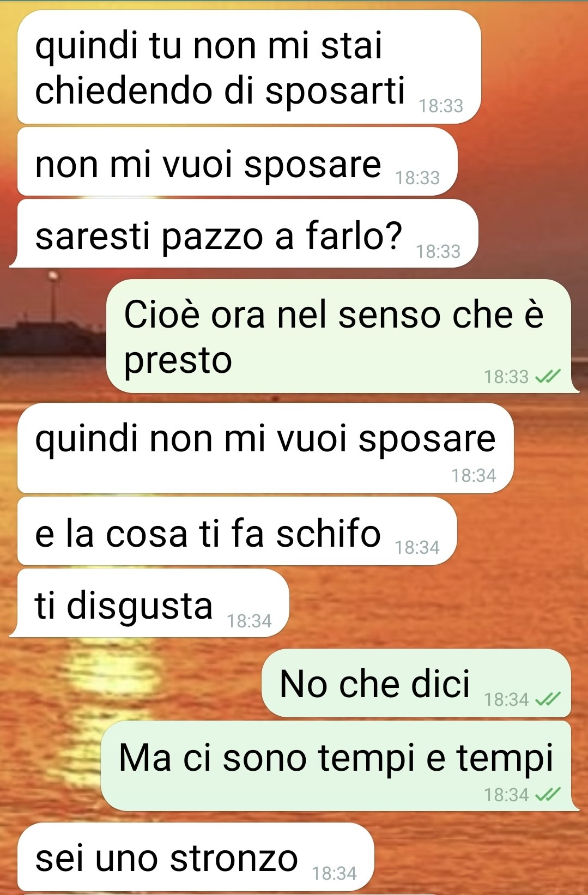Select the first 'non mi vuoi sposare' message
Image resolution: width=588 pixels, height=895 pixels.
[237, 161]
